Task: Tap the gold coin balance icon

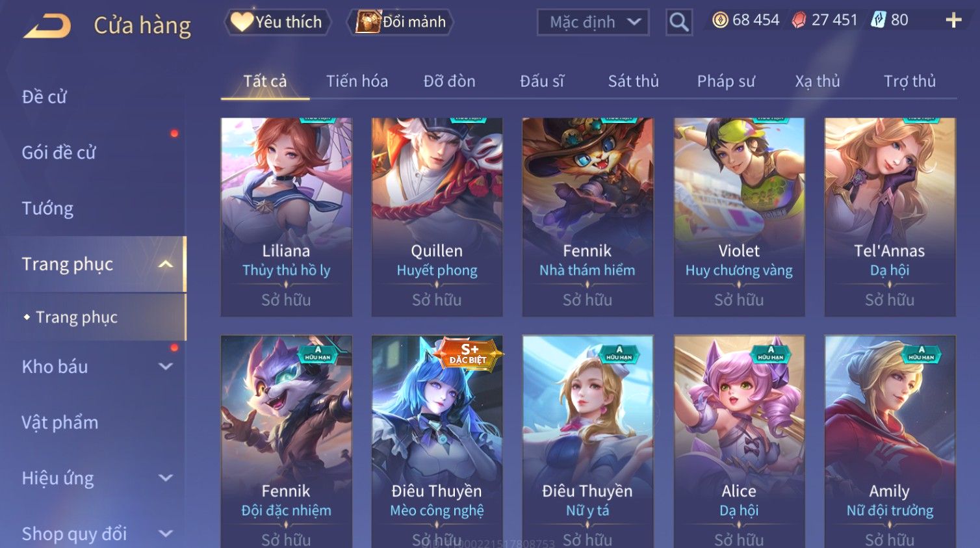Action: (x=720, y=20)
